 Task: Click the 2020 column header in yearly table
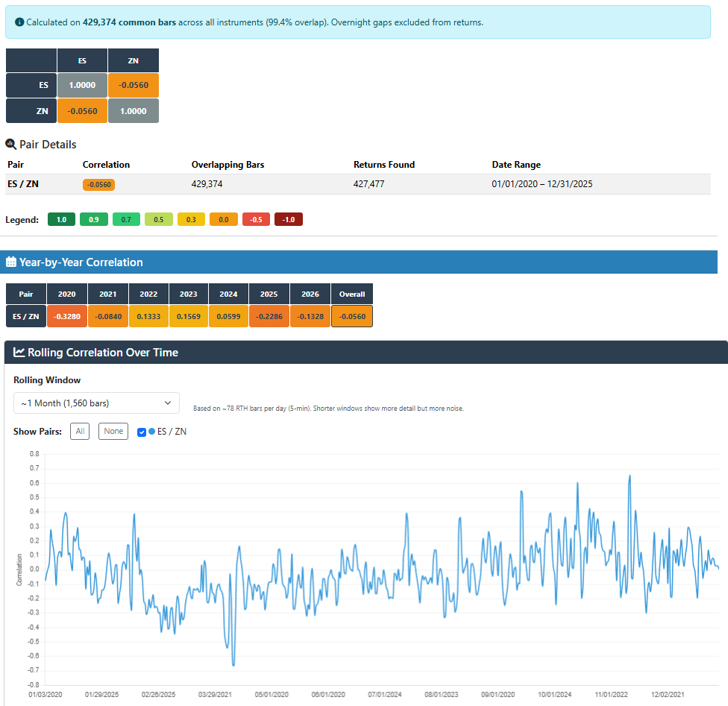click(x=67, y=294)
